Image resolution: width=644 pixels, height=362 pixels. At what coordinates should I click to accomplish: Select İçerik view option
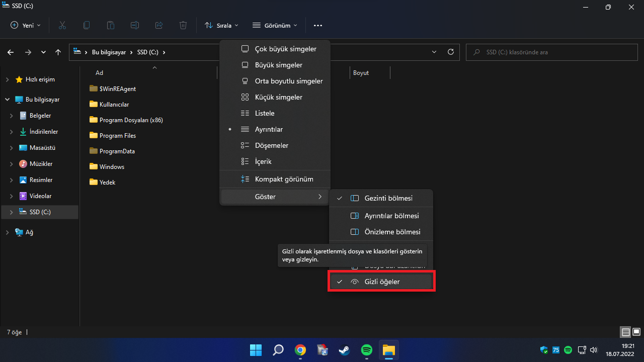pyautogui.click(x=275, y=161)
